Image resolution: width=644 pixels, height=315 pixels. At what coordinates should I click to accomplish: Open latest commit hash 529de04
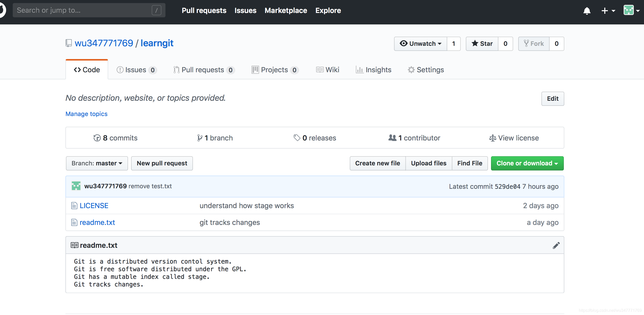point(507,187)
